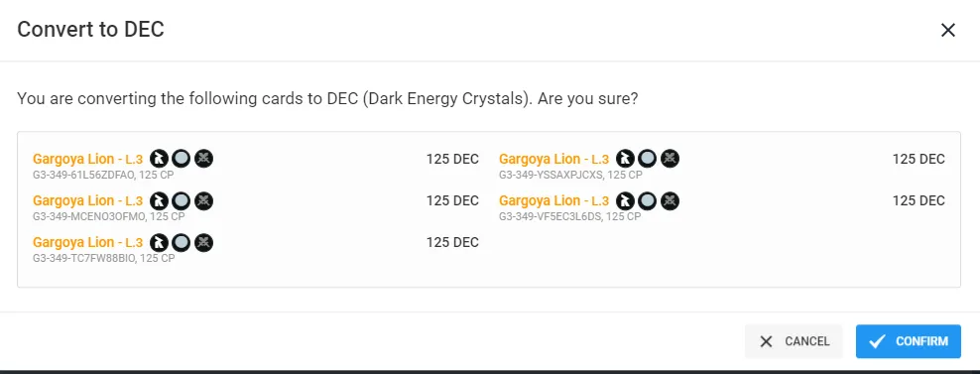
Task: Confirm the conversion to DEC
Action: [909, 341]
